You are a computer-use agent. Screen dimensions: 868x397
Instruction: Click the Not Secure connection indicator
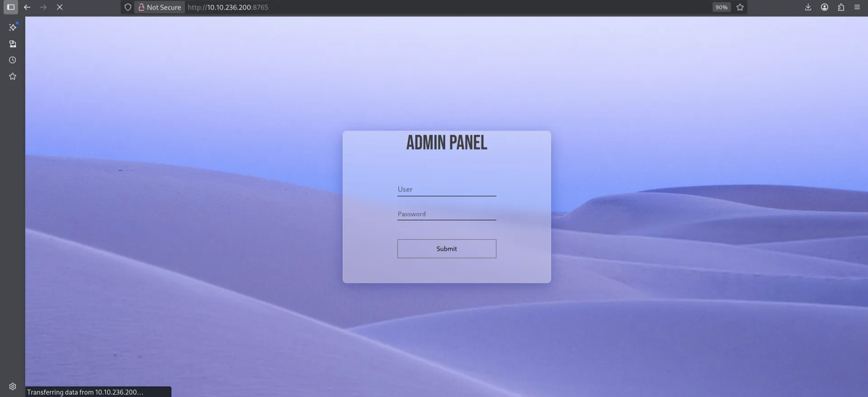[x=160, y=7]
